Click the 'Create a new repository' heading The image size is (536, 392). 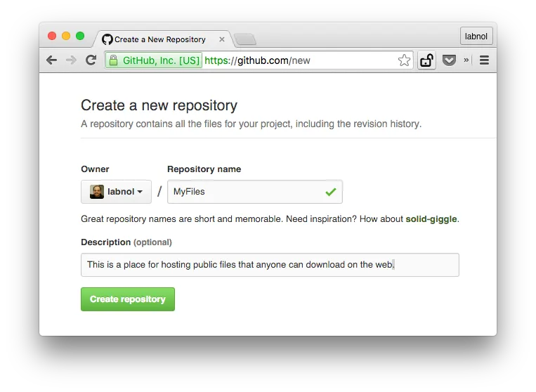pyautogui.click(x=159, y=105)
